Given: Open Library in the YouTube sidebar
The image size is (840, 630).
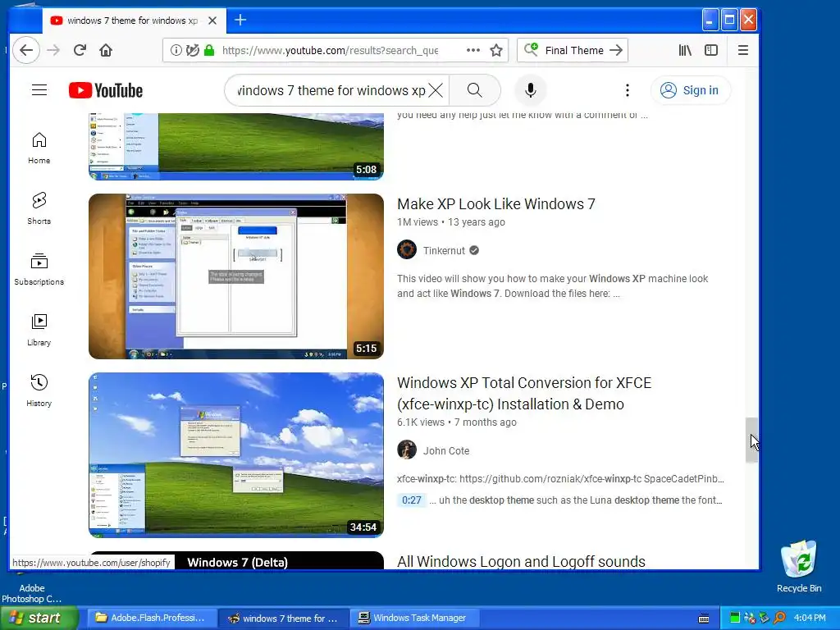Looking at the screenshot, I should pyautogui.click(x=39, y=330).
